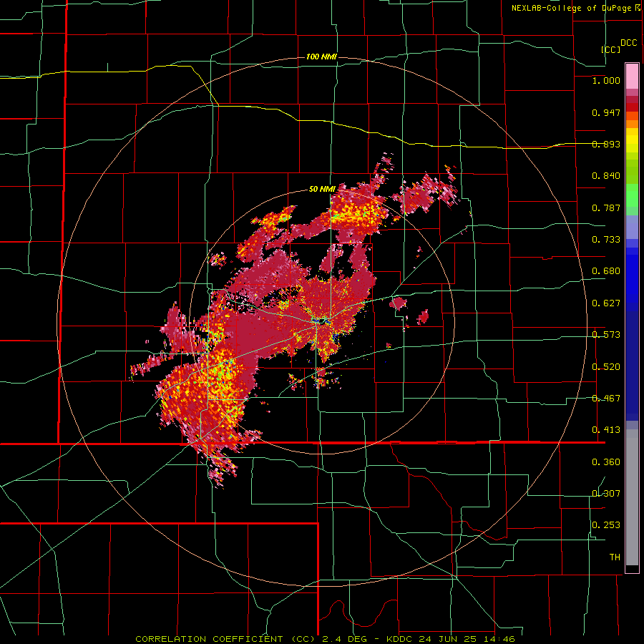
Task: Click the KDDC radar site at map center
Action: point(321,321)
